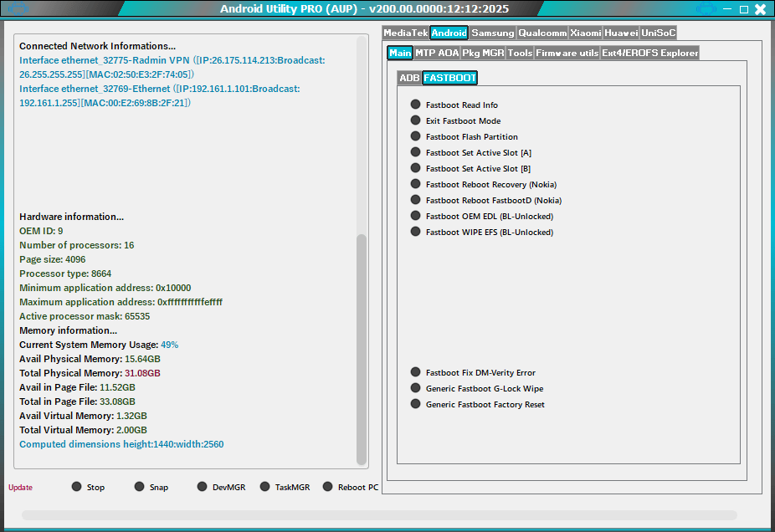Open TaskMGR using its round icon
Viewport: 775px width, 532px height.
[265, 487]
